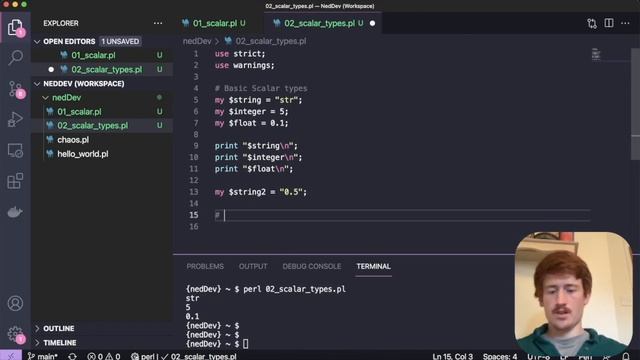Split the editor to the right

[609, 23]
